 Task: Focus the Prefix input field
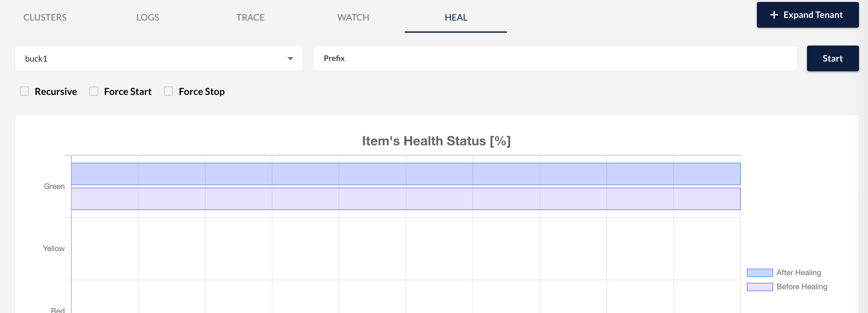coord(555,59)
